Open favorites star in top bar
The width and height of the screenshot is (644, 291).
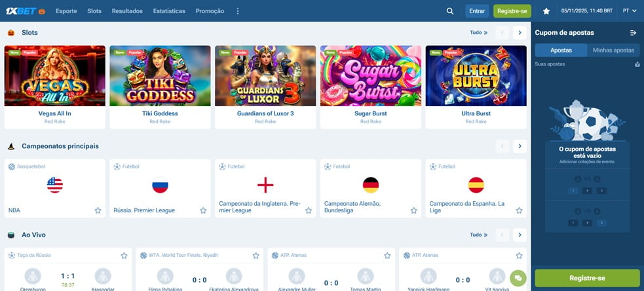pos(546,11)
